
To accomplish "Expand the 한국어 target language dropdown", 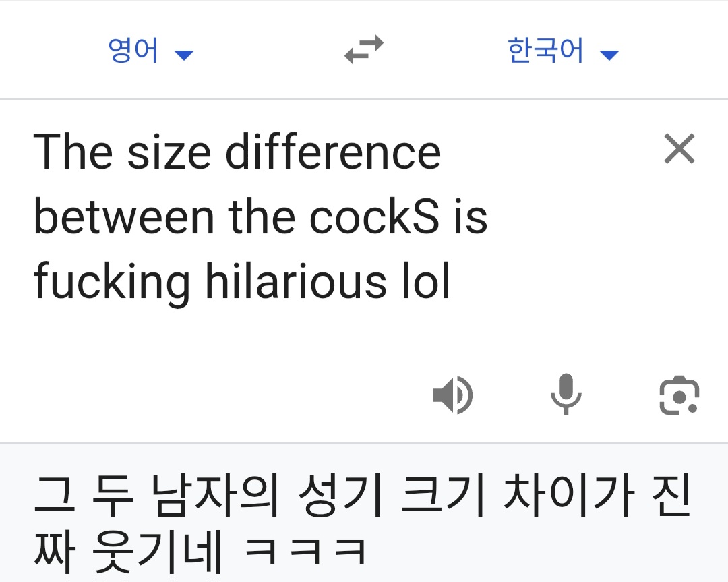I will 559,52.
